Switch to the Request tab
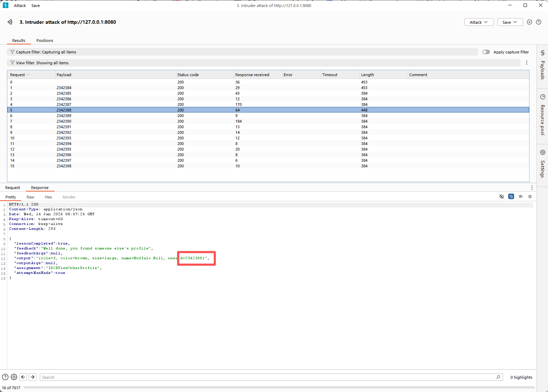The height and width of the screenshot is (392, 548). (13, 188)
